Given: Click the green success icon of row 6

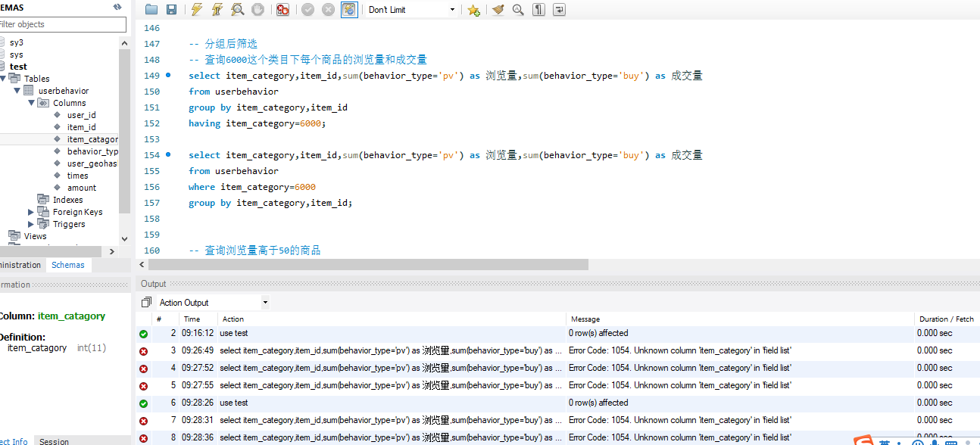Looking at the screenshot, I should 143,403.
